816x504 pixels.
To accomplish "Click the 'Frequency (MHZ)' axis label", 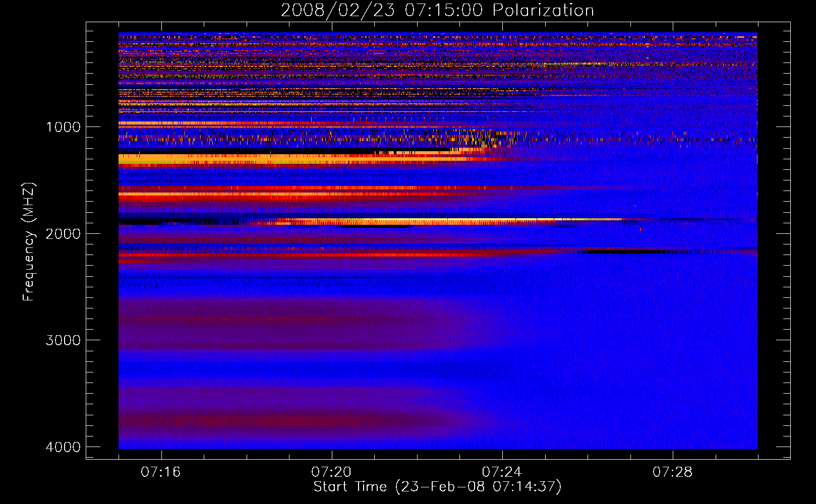I will tap(29, 242).
